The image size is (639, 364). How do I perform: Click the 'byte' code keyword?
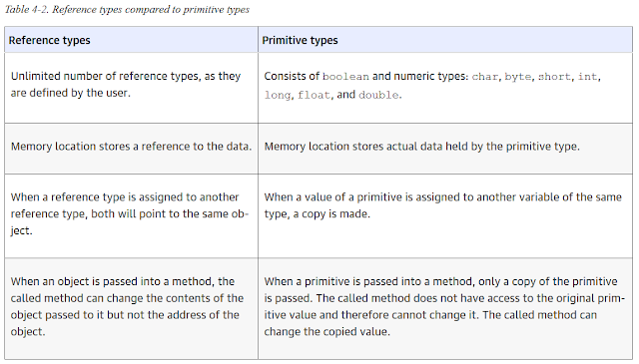tap(517, 77)
